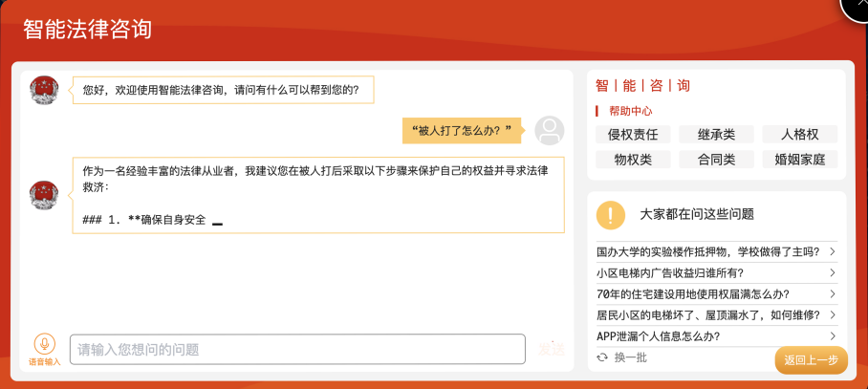Click 居民小区的电梯坏了 question link
868x389 pixels.
click(x=708, y=314)
